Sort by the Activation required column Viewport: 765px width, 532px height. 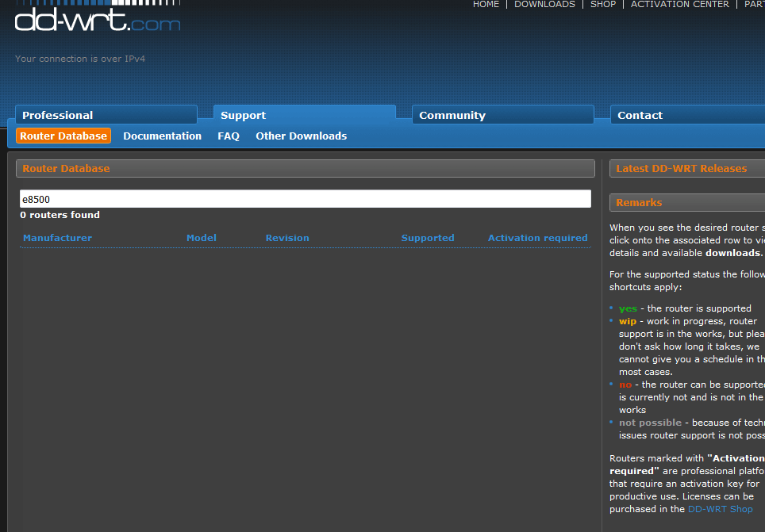tap(538, 238)
